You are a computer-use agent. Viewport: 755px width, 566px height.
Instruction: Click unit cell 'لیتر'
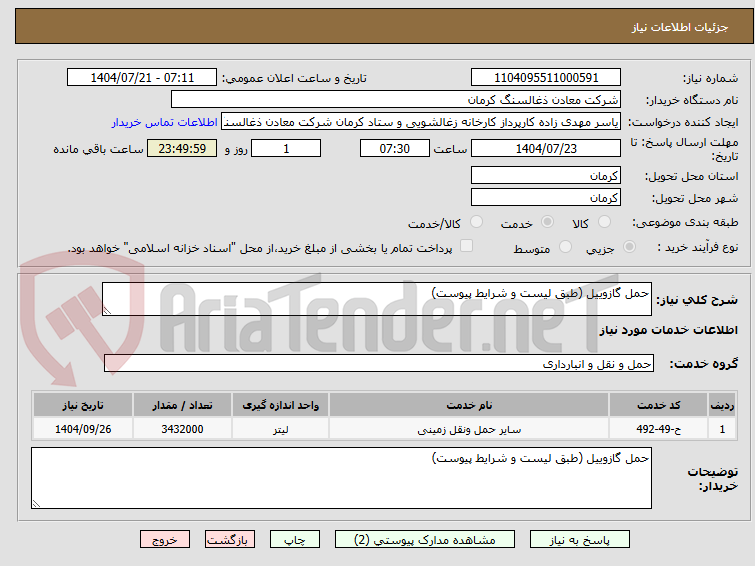pyautogui.click(x=280, y=429)
